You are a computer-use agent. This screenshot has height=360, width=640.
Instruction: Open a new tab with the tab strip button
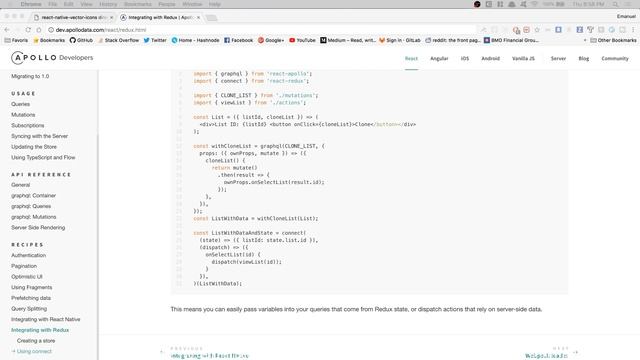211,18
